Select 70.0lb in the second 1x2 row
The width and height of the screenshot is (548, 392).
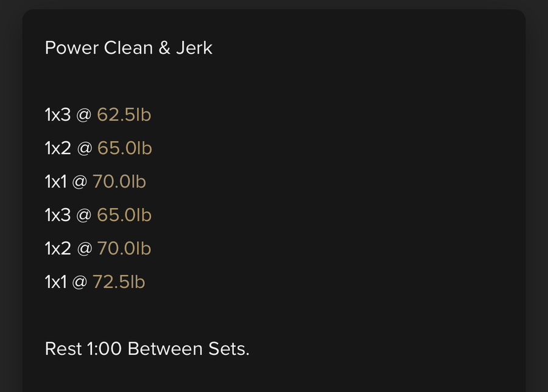coord(124,248)
